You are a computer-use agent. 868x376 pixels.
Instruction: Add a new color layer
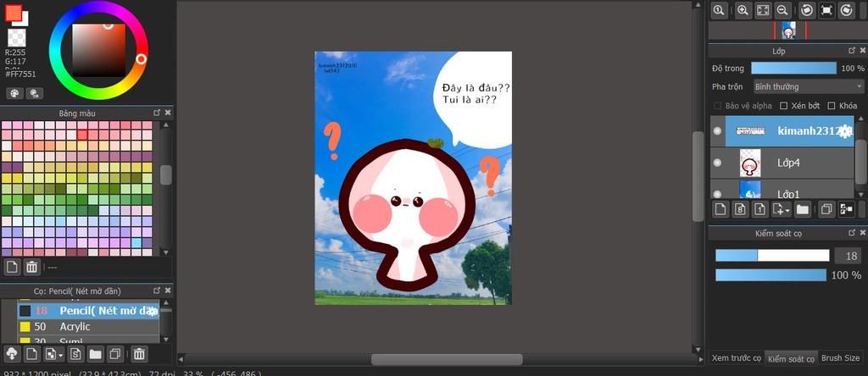click(x=721, y=209)
